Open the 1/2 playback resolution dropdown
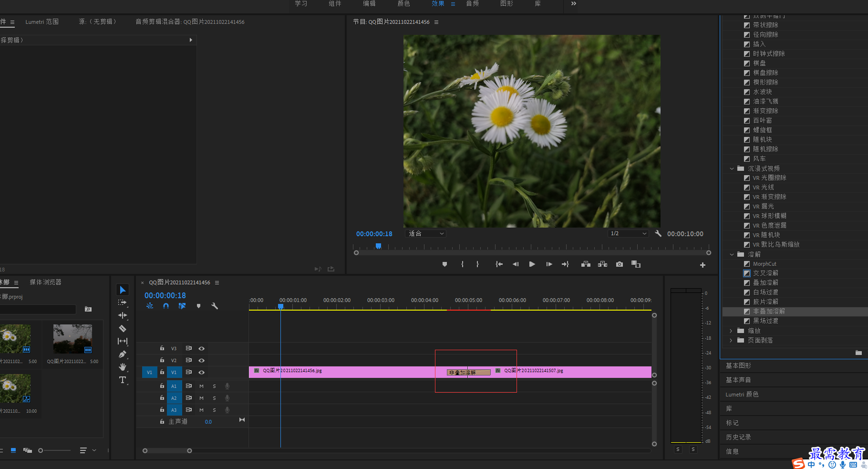 click(x=629, y=234)
